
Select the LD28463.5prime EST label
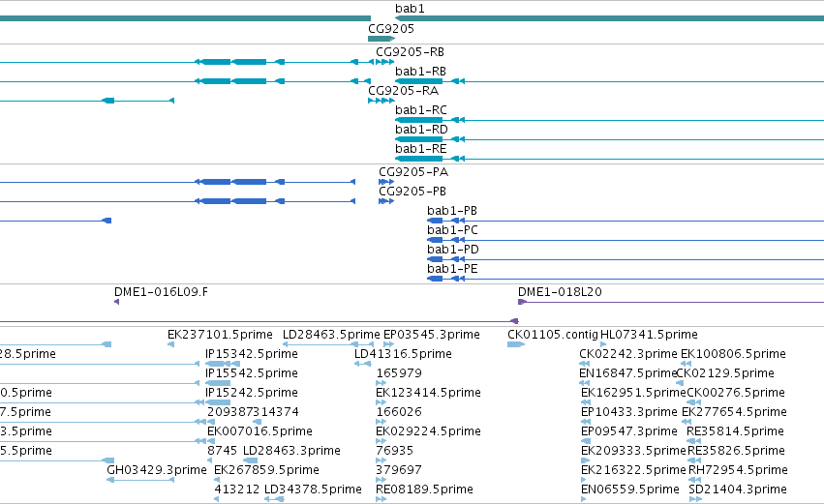[331, 335]
